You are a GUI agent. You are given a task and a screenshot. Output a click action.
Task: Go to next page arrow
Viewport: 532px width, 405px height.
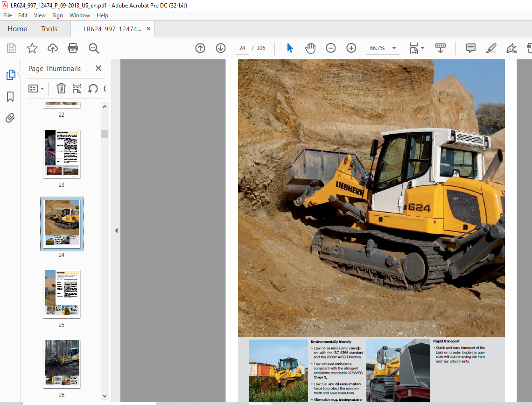221,48
